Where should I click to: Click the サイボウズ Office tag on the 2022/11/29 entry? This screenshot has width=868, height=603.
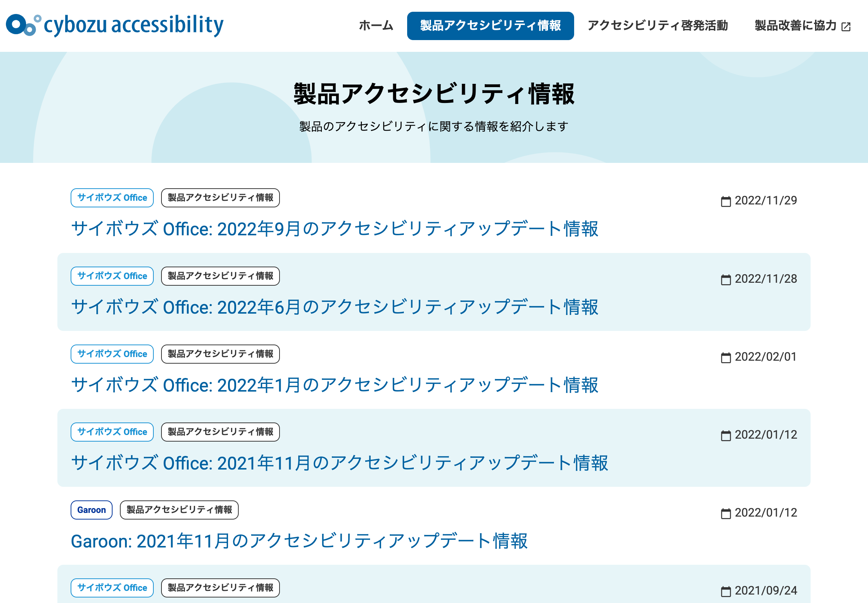pyautogui.click(x=112, y=197)
